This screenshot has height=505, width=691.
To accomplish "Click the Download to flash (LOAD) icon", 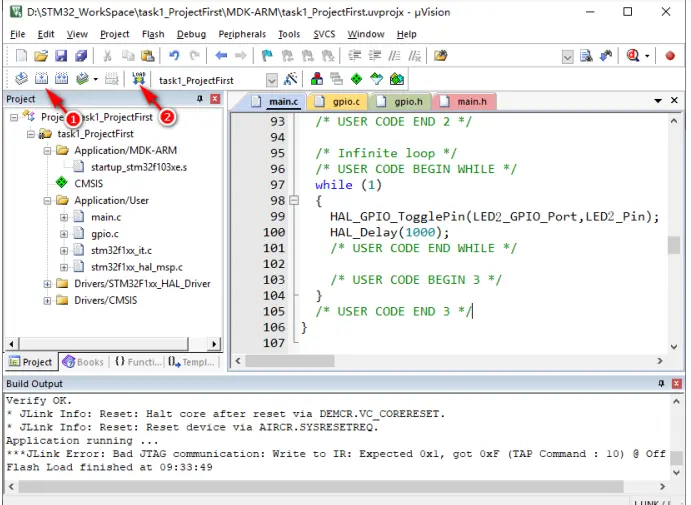I will (138, 79).
